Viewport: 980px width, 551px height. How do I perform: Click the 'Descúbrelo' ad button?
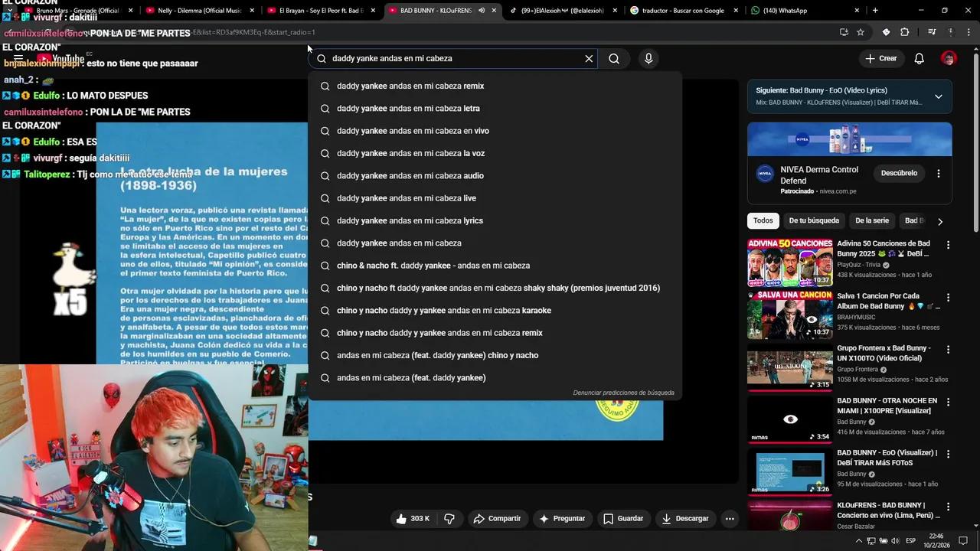point(899,173)
